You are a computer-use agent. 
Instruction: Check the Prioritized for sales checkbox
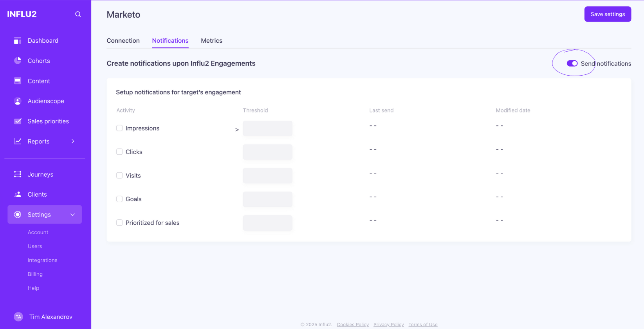tap(119, 222)
